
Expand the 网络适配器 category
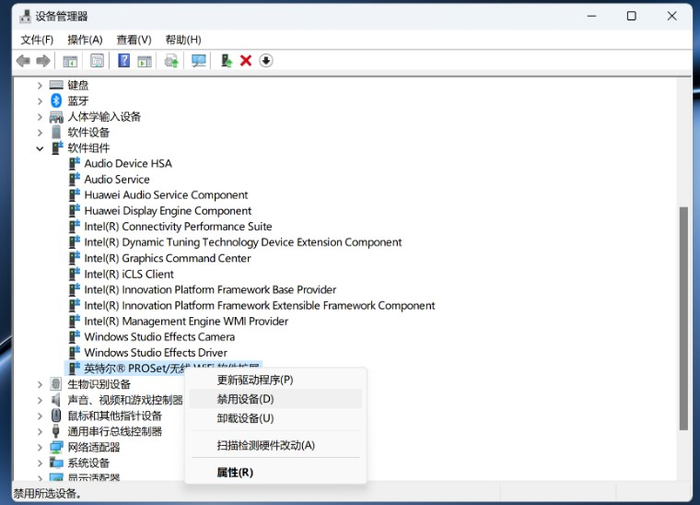point(40,447)
